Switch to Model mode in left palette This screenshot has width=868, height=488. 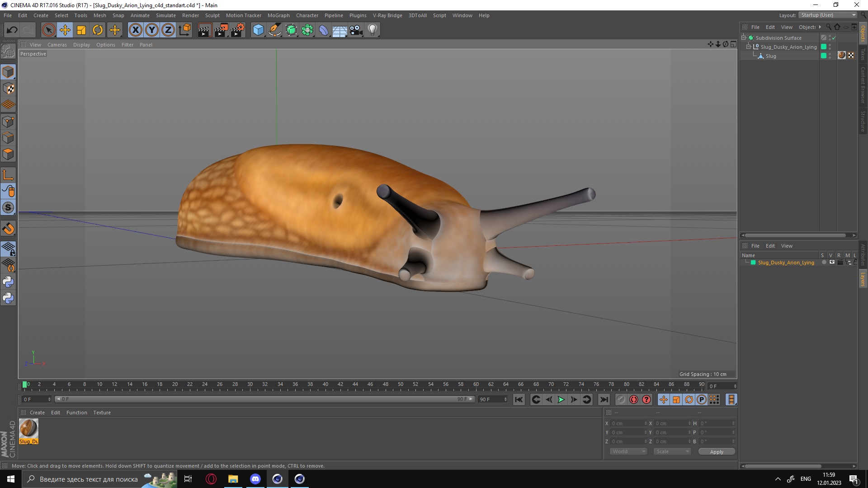point(8,72)
